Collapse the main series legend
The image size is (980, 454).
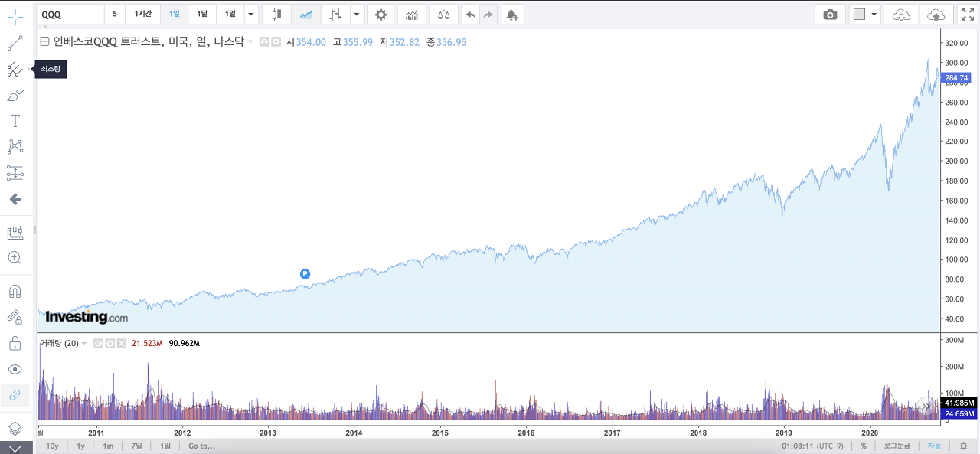tap(44, 42)
